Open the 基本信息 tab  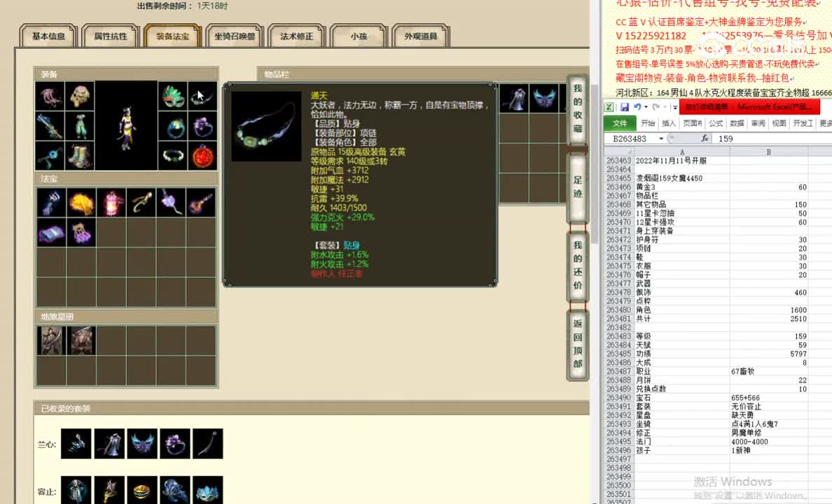click(48, 36)
